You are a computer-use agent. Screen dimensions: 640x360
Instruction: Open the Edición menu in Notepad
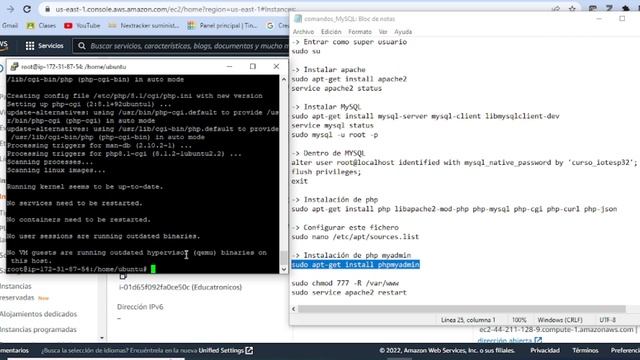[x=331, y=31]
